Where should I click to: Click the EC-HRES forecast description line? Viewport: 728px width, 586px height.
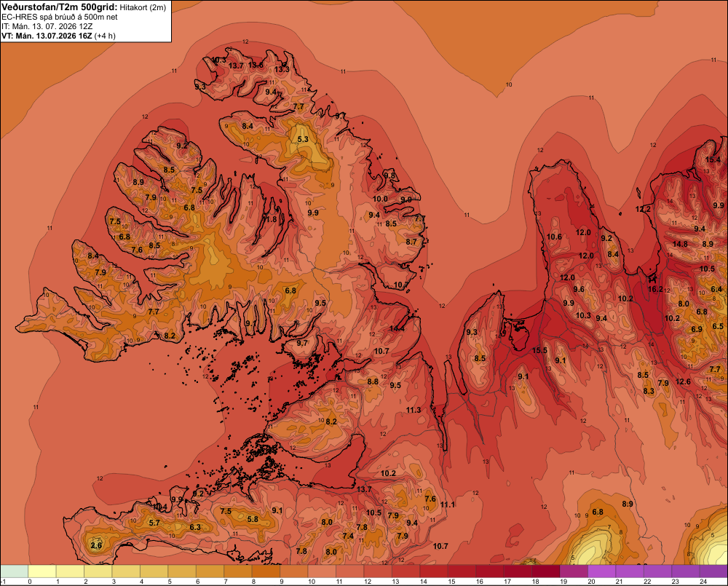pos(60,17)
